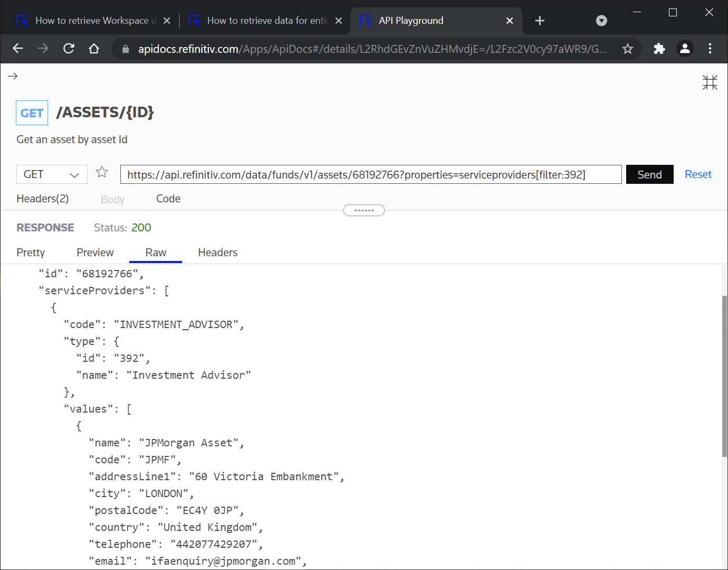Open the extensions puzzle icon
Image resolution: width=728 pixels, height=570 pixels.
[659, 49]
